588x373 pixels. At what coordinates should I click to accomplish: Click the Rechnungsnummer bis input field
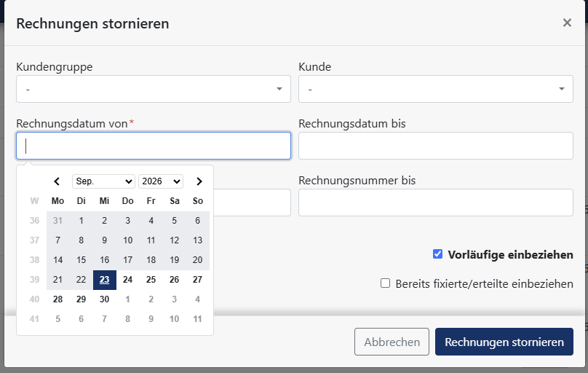[x=436, y=203]
